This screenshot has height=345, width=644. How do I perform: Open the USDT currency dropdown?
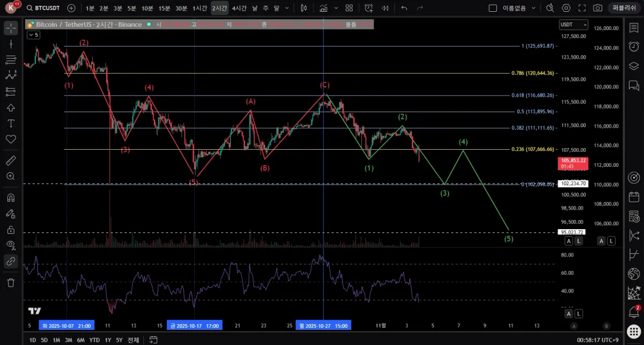click(x=573, y=25)
